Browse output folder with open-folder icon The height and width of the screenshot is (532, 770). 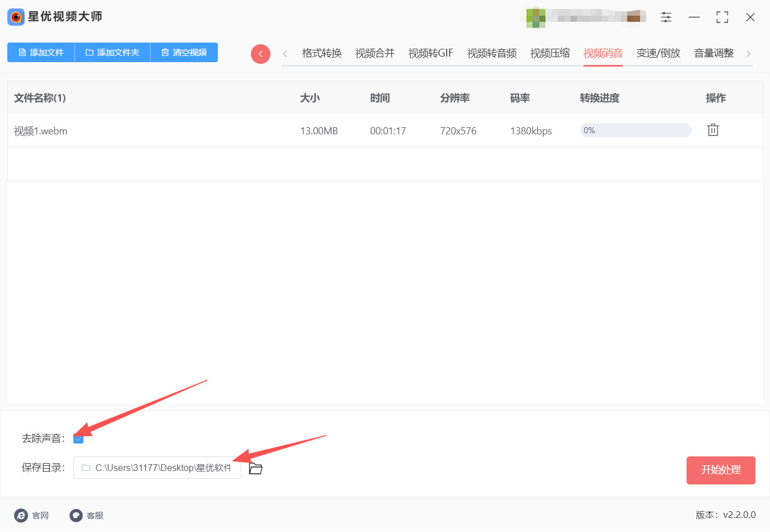click(x=255, y=468)
